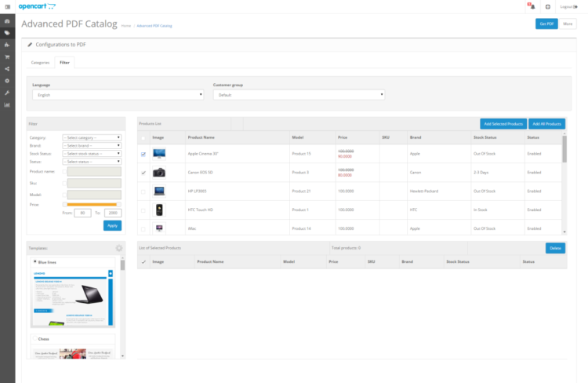This screenshot has height=383, width=588.
Task: Expand the Customer group dropdown
Action: (298, 94)
